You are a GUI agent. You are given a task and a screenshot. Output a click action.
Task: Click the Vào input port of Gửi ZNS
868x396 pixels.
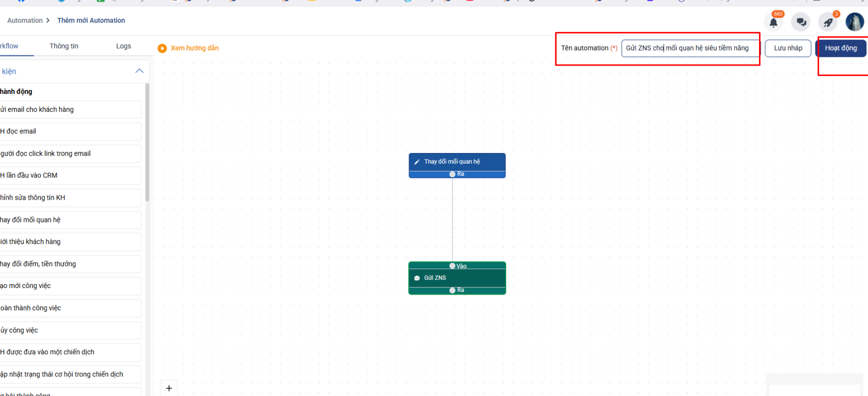[452, 266]
